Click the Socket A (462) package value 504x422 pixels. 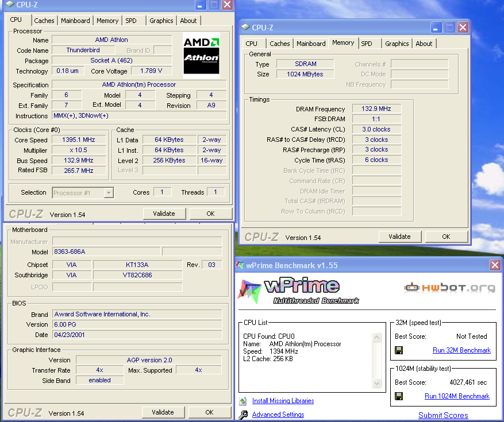click(x=111, y=60)
